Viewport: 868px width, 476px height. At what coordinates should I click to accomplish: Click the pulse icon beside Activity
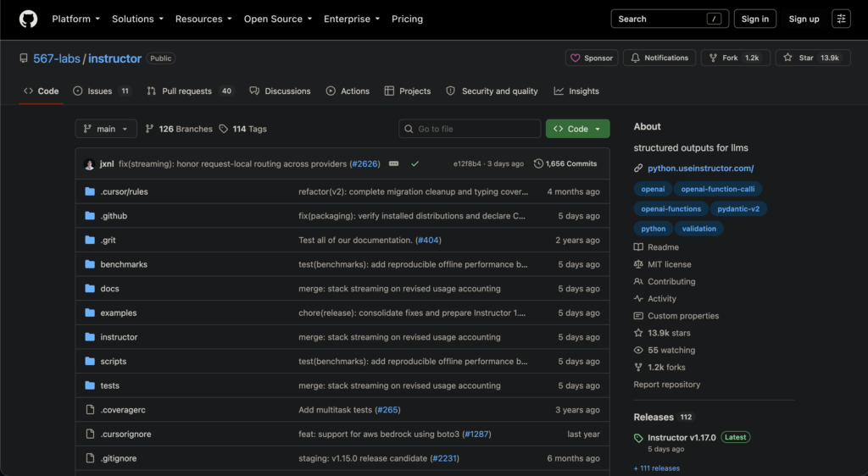click(x=638, y=298)
